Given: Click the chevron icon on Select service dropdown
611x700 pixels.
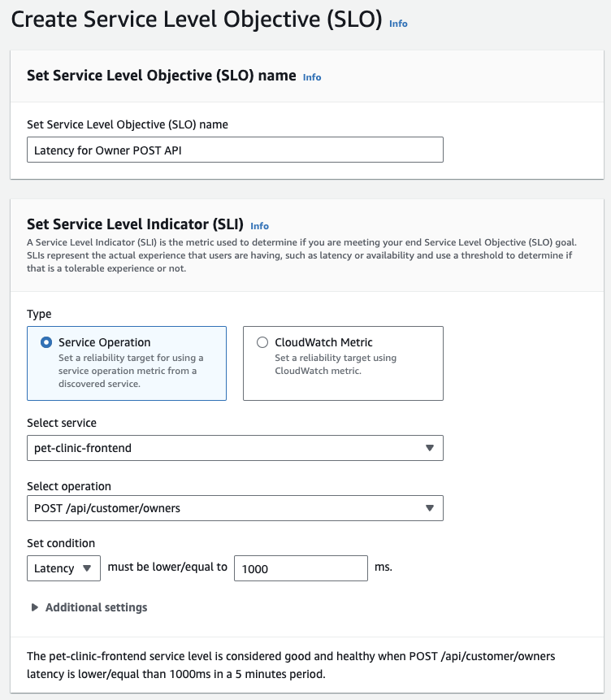Looking at the screenshot, I should (x=430, y=448).
